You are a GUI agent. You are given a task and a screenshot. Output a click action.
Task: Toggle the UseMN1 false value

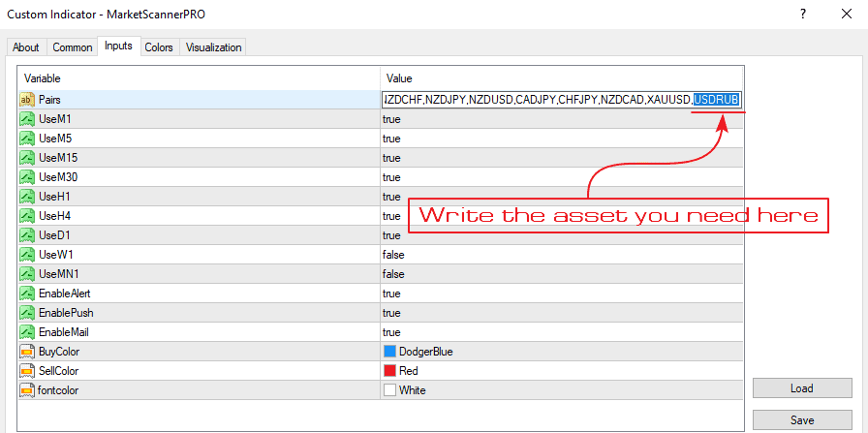pyautogui.click(x=393, y=274)
